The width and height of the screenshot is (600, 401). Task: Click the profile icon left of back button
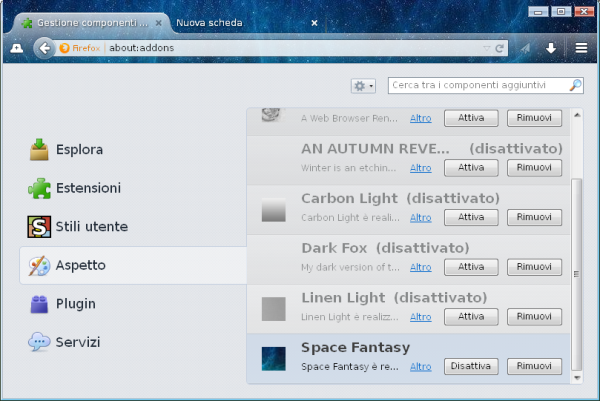tap(16, 48)
